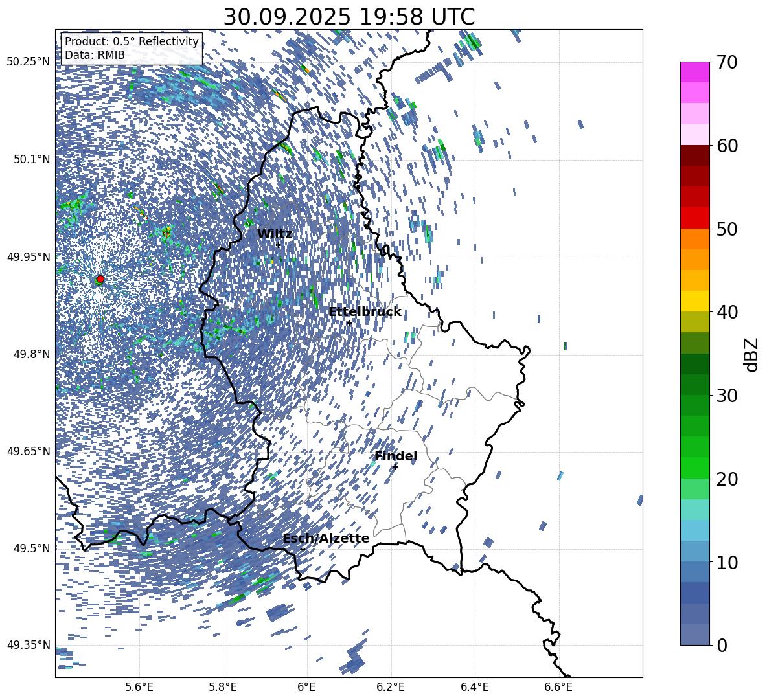Click the dBZ colorbar axis label
The width and height of the screenshot is (767, 700).
pos(751,354)
